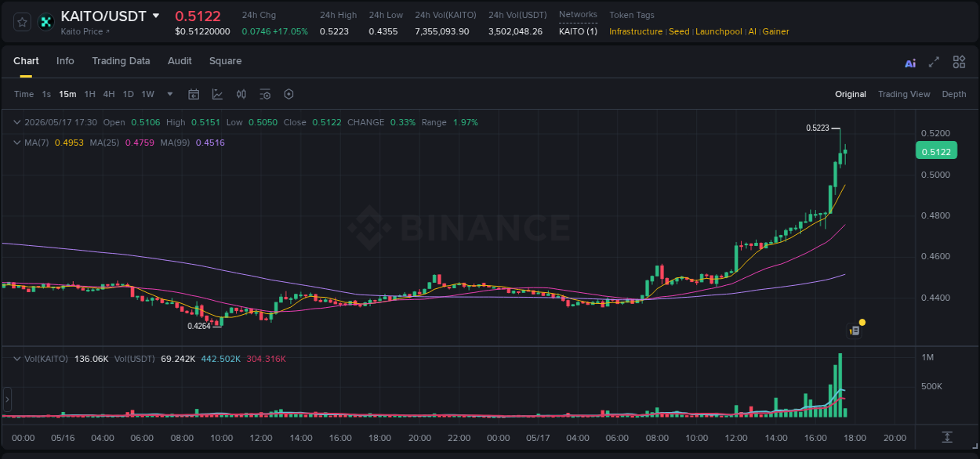Collapse the OHLC date info row chevron

[16, 122]
